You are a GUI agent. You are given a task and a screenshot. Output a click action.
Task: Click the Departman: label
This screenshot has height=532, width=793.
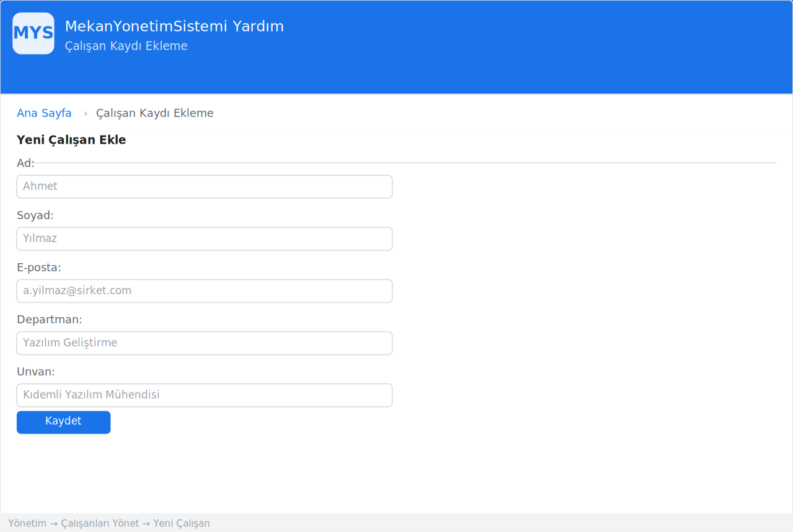[x=50, y=320]
